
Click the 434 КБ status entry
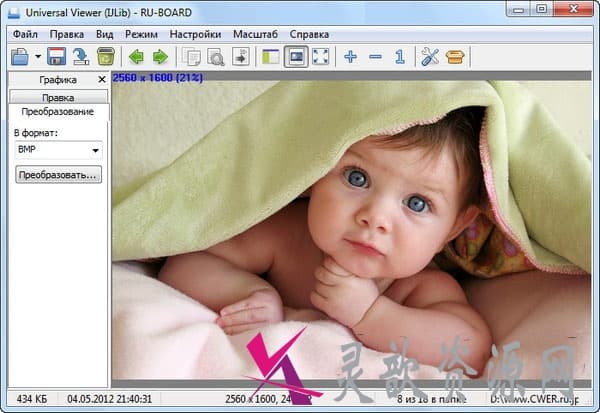(x=32, y=399)
